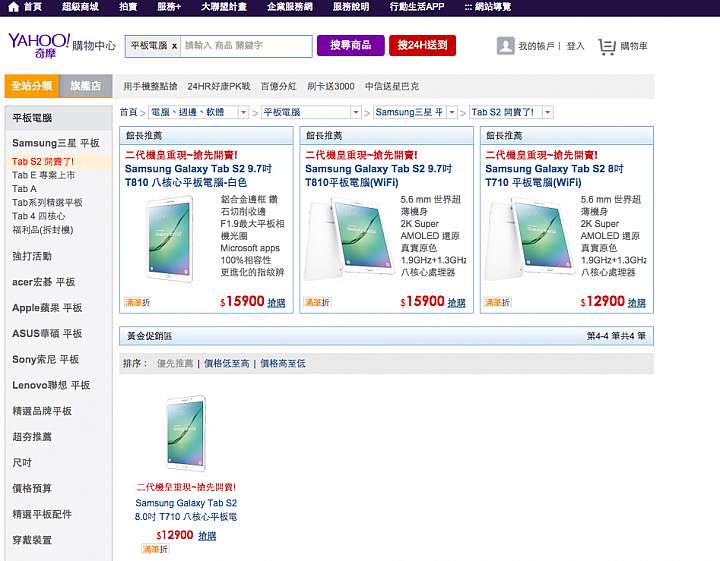
Task: Open 超級商城 in top menu
Action: click(x=80, y=7)
